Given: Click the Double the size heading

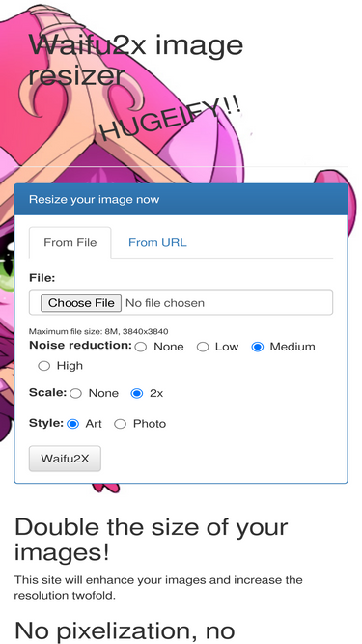Looking at the screenshot, I should click(151, 540).
